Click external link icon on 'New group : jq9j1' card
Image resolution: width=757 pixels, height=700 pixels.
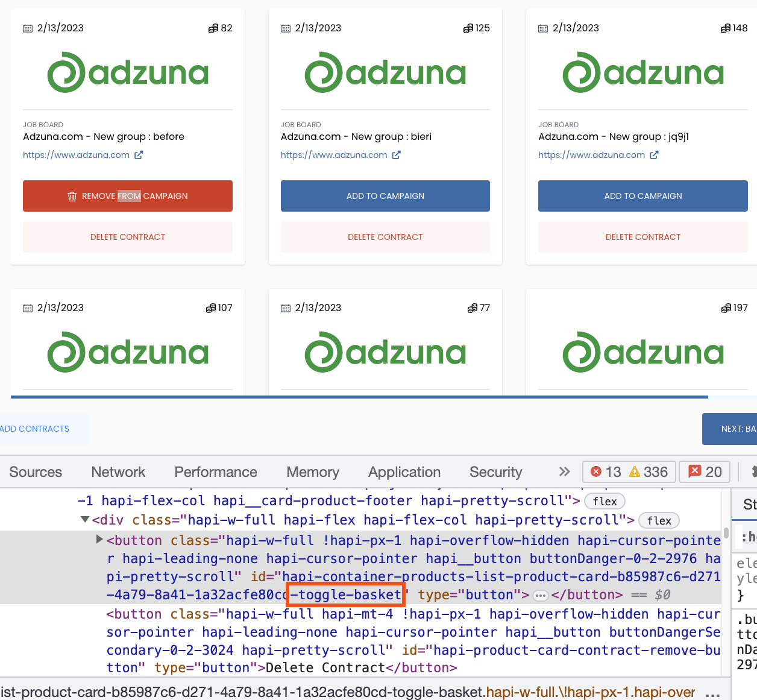point(654,155)
